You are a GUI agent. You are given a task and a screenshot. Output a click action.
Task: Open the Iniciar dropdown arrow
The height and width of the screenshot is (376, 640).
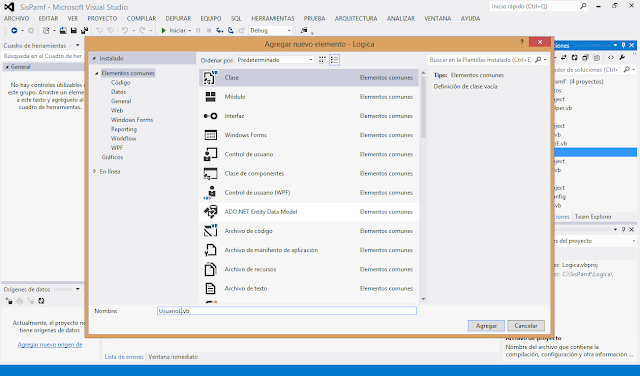(x=190, y=31)
